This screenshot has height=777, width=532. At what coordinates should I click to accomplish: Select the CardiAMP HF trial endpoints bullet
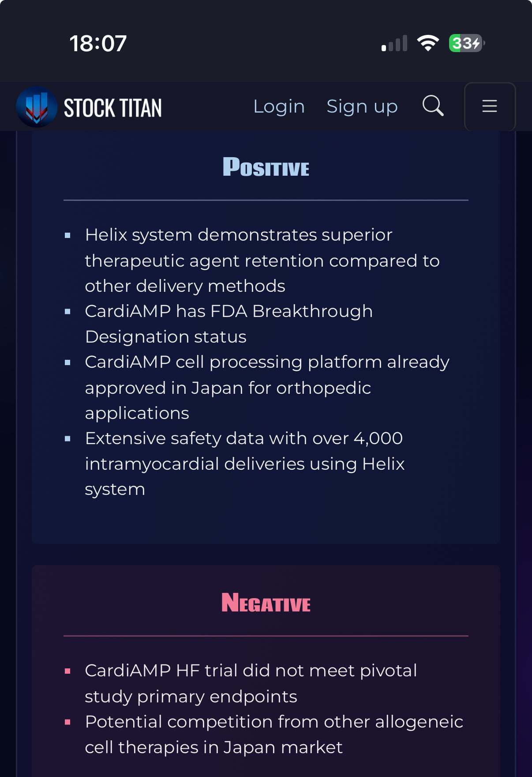click(251, 683)
